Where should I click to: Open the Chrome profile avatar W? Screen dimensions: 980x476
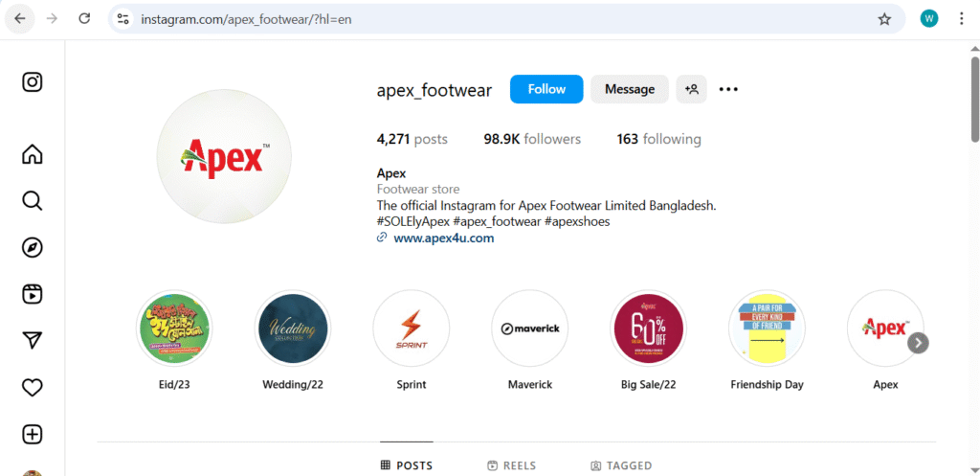(929, 19)
